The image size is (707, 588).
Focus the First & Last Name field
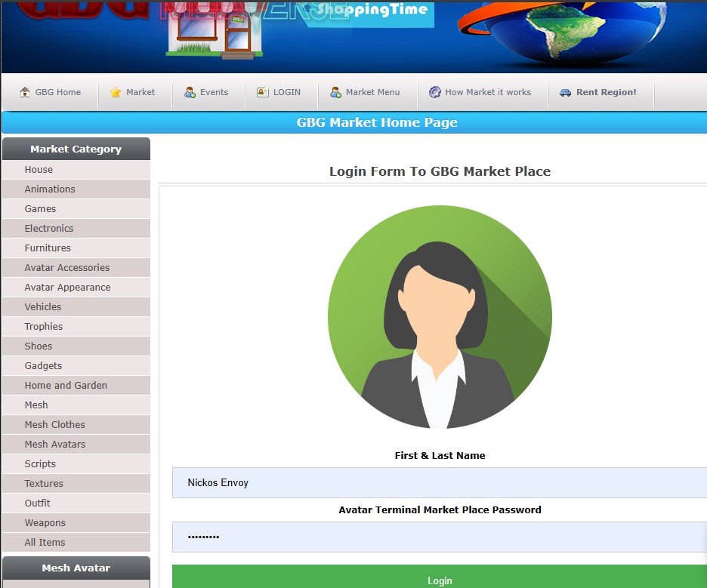click(440, 482)
